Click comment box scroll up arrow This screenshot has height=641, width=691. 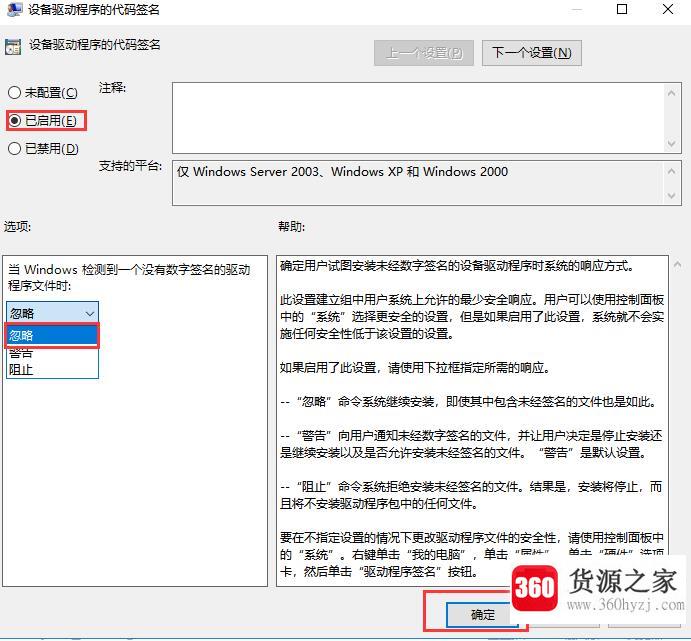[672, 93]
